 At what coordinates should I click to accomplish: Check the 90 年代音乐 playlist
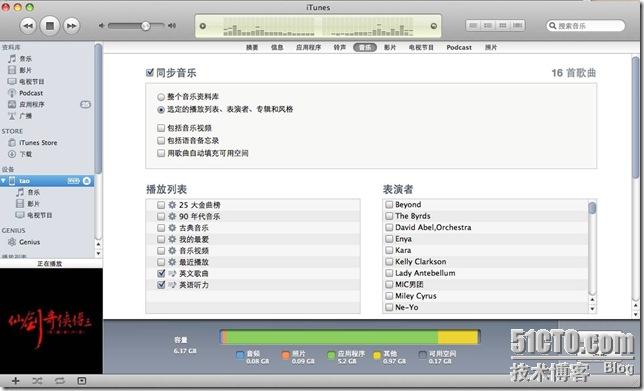pyautogui.click(x=161, y=216)
